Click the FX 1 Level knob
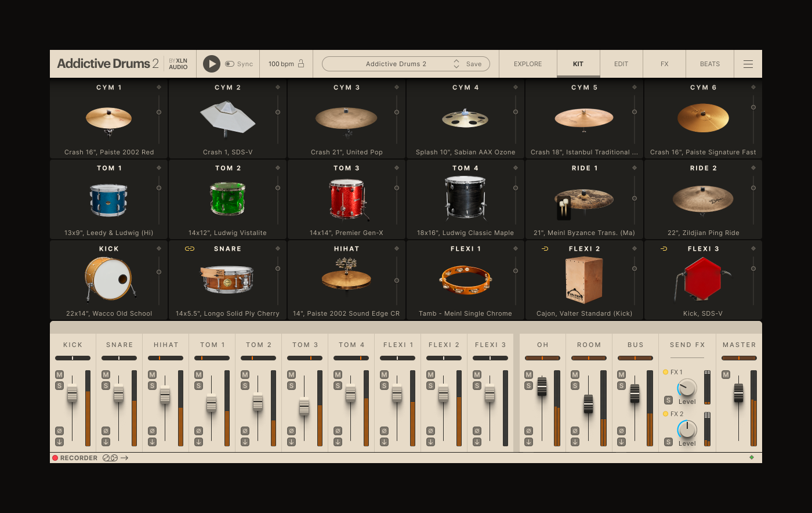Image resolution: width=812 pixels, height=513 pixels. 687,388
